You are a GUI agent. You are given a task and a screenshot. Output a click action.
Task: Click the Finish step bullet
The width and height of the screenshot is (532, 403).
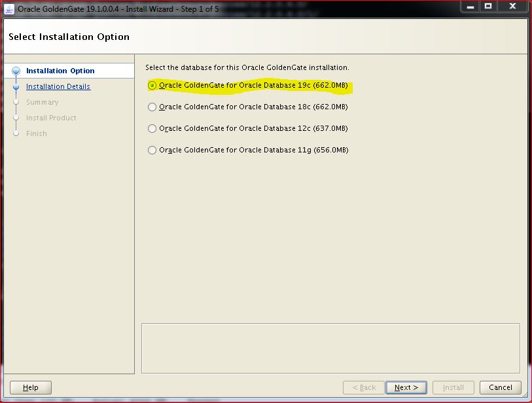click(x=16, y=133)
